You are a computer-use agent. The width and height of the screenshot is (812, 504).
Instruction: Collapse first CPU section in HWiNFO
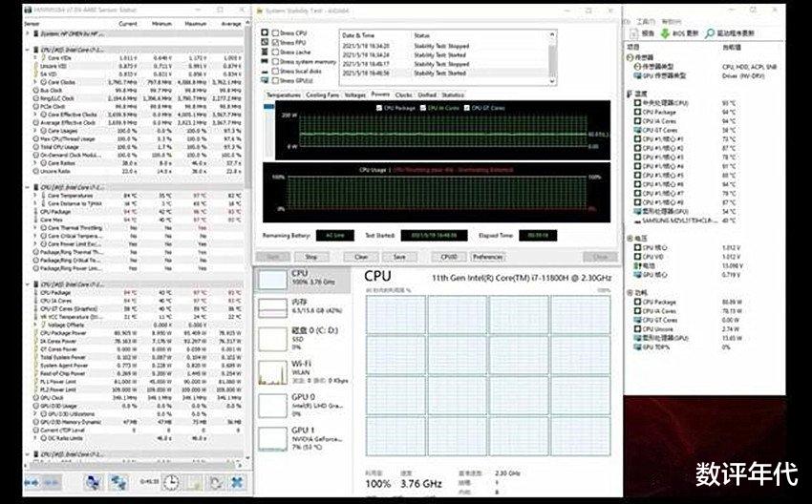(28, 50)
